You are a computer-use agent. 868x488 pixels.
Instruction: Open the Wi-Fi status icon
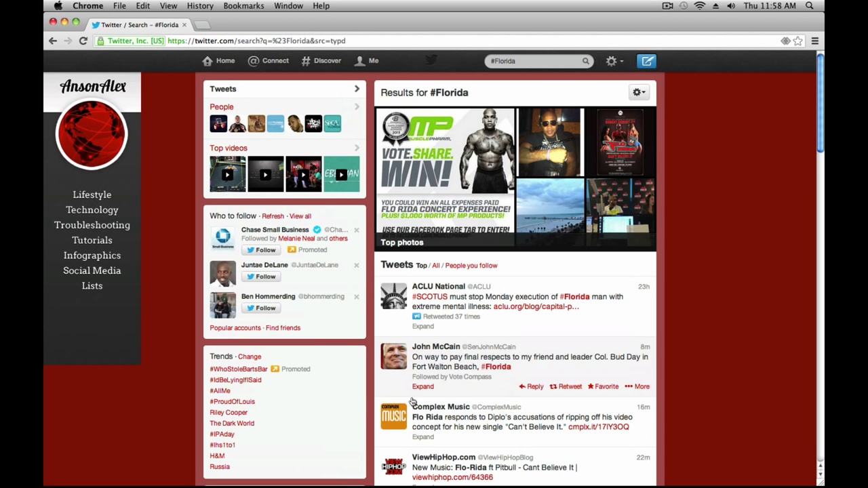(x=699, y=6)
